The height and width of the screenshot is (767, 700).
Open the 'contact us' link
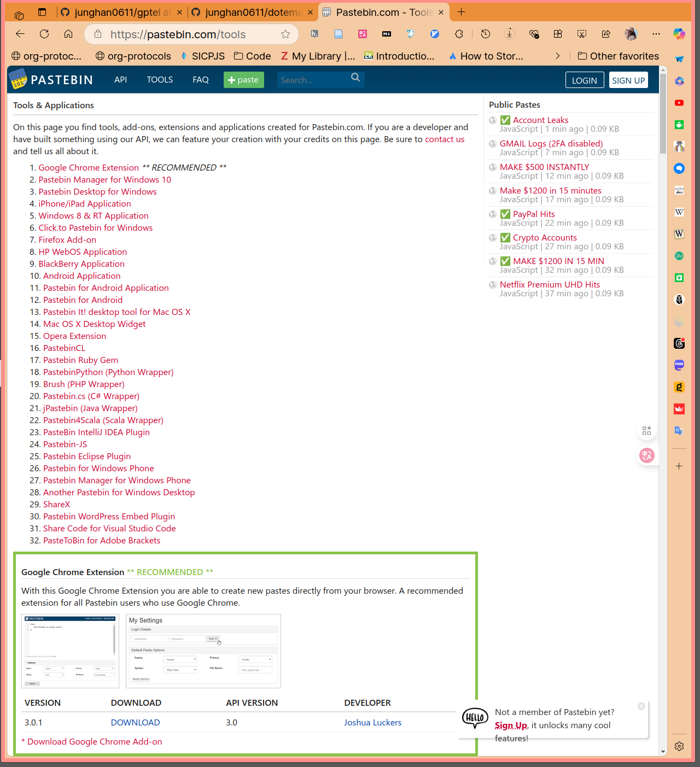coord(445,139)
